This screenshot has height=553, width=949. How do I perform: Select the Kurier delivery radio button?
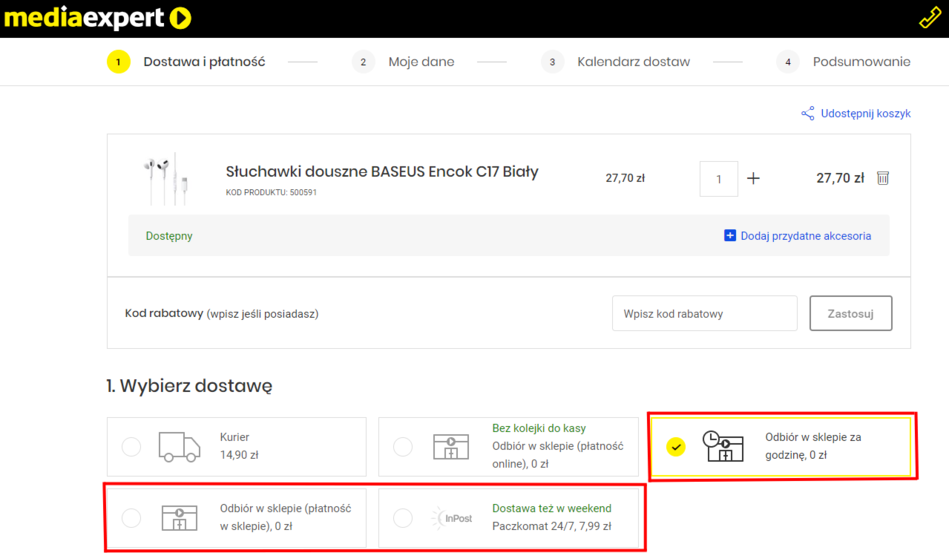131,447
